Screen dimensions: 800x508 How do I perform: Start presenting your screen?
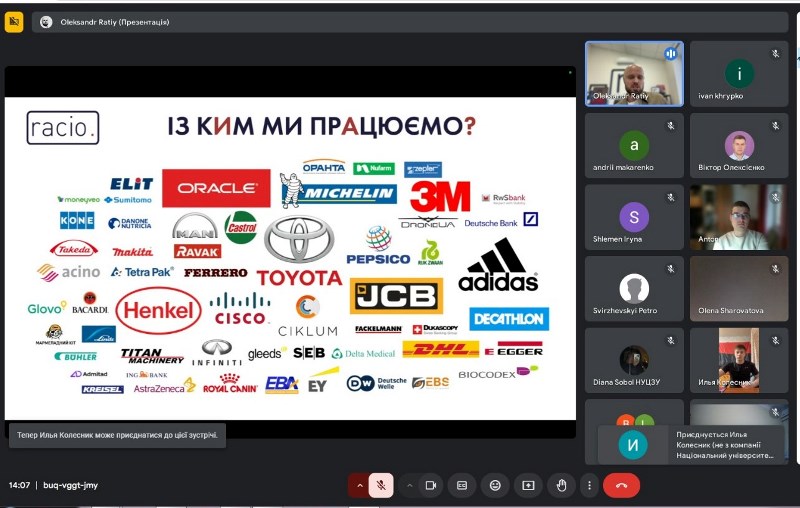528,486
